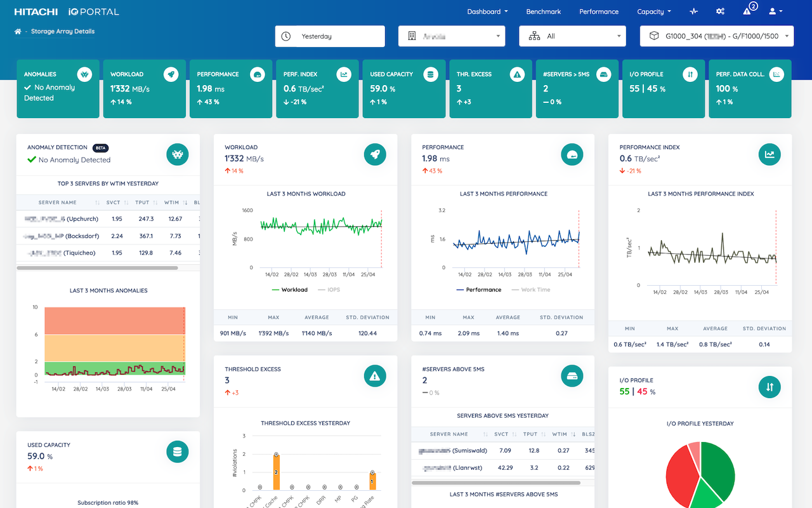Screen dimensions: 812x508
Task: Toggle the Workload series in chart legend
Action: (x=290, y=290)
